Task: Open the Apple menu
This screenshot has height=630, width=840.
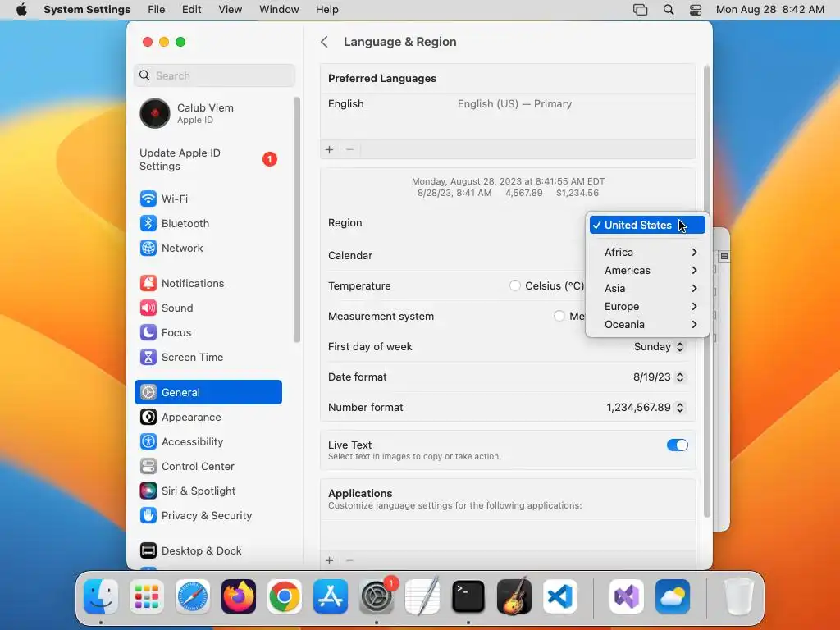Action: tap(21, 10)
